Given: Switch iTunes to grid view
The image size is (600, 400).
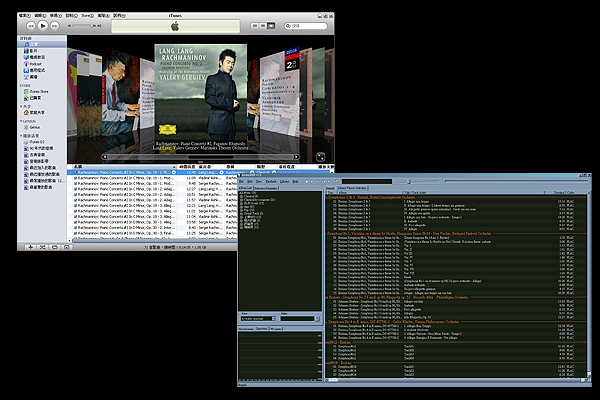Looking at the screenshot, I should tap(263, 26).
